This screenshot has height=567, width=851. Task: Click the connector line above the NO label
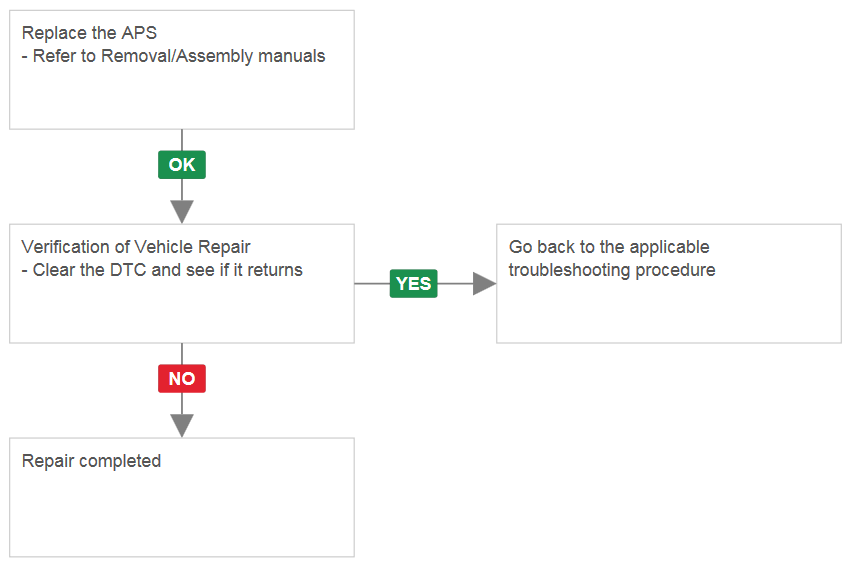pyautogui.click(x=182, y=354)
